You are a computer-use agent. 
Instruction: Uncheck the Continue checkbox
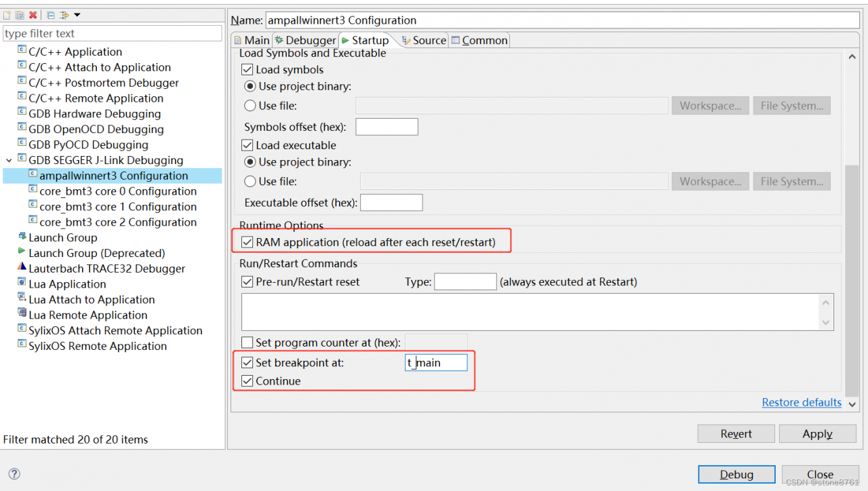(x=248, y=381)
